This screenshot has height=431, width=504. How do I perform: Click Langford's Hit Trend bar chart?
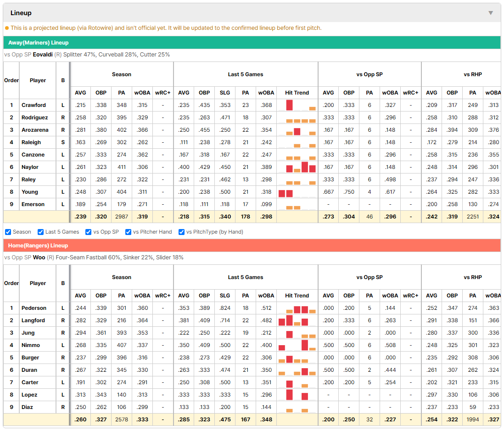(297, 320)
